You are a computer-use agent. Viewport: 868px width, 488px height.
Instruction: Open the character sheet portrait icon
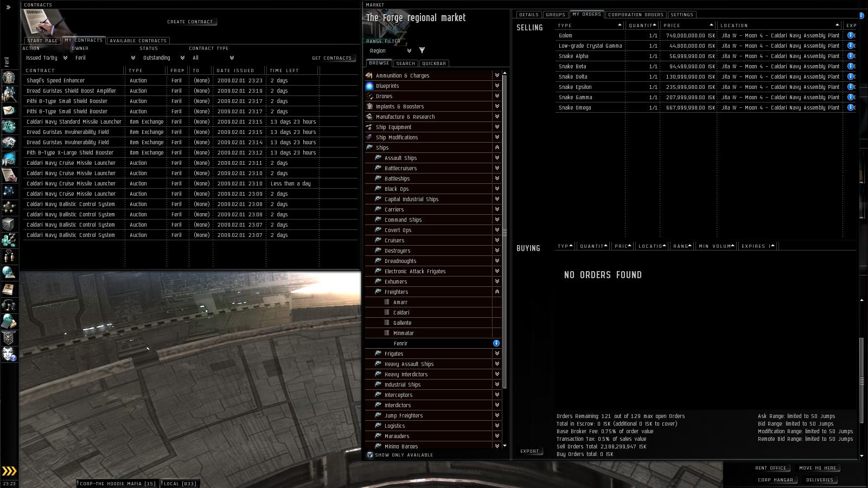coord(9,77)
